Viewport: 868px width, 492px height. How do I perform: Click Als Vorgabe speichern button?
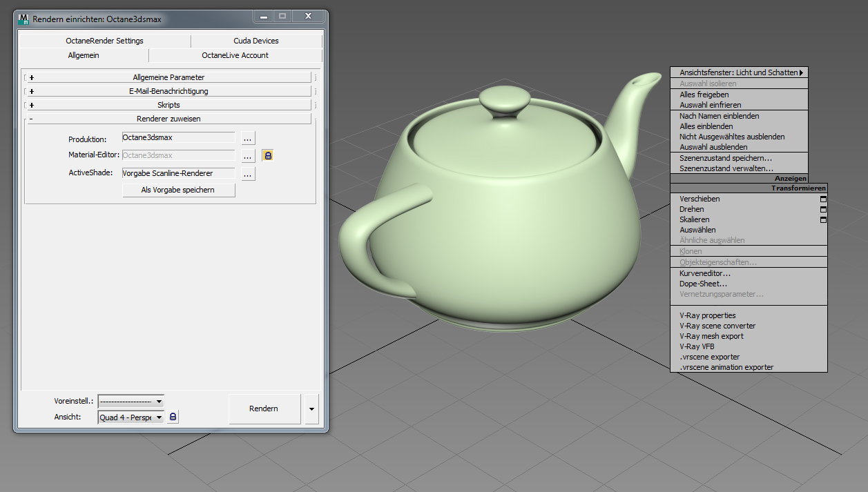178,190
